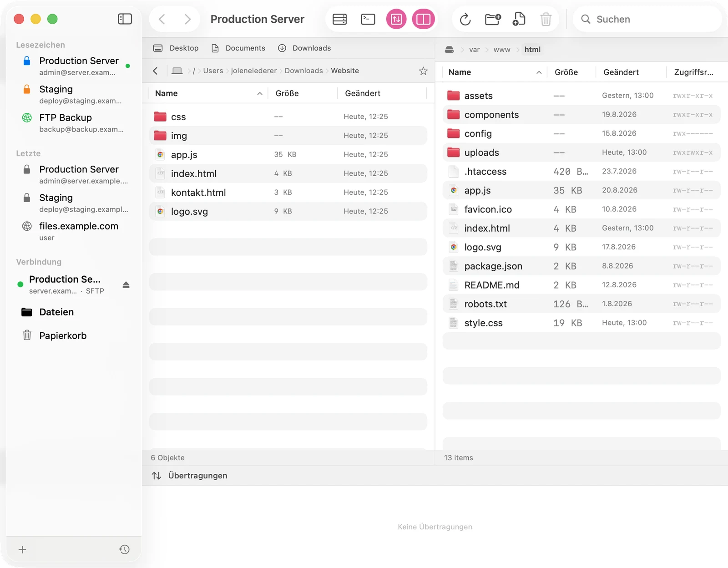This screenshot has height=568, width=728.
Task: Eject the active Production Server connection
Action: pyautogui.click(x=126, y=285)
